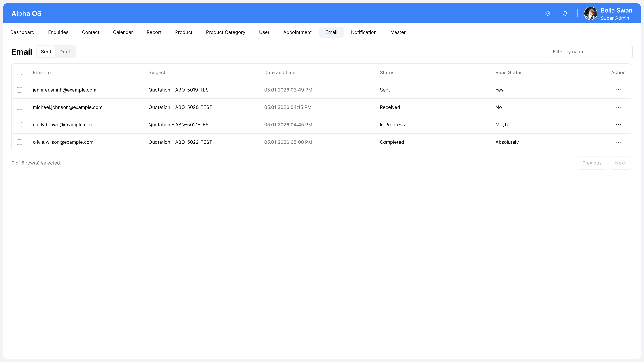Open settings via the gear icon

point(547,13)
